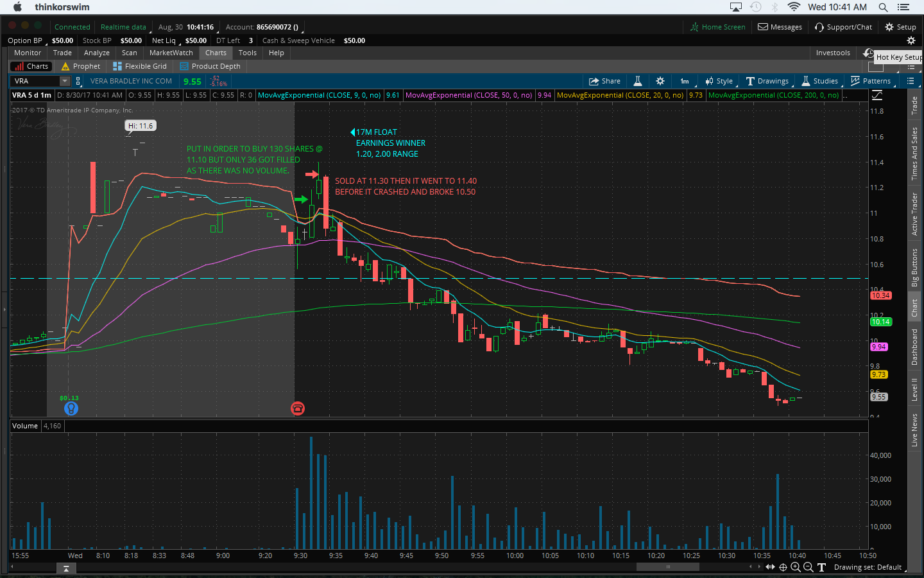
Task: Click the flask icon beside Share
Action: [x=638, y=81]
